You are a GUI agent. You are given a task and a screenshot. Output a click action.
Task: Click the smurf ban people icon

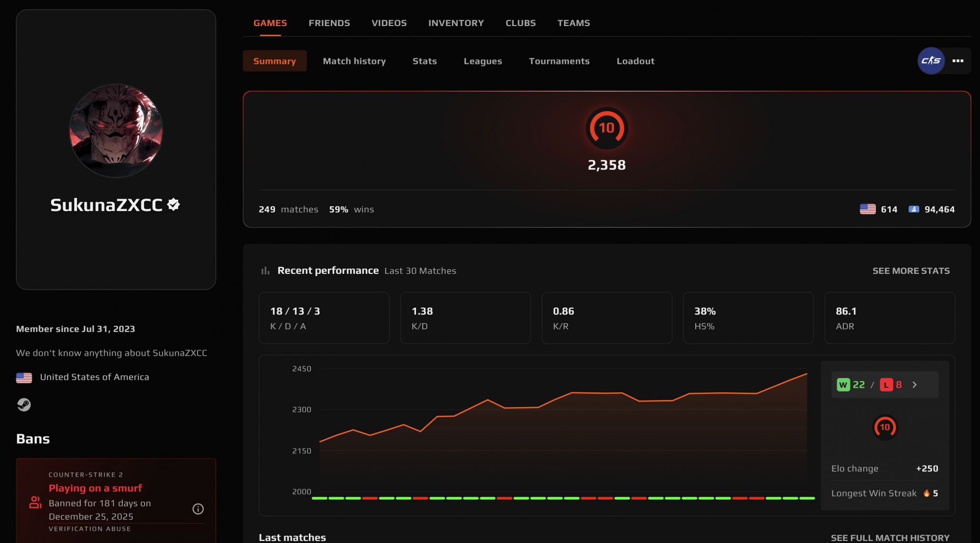point(35,503)
